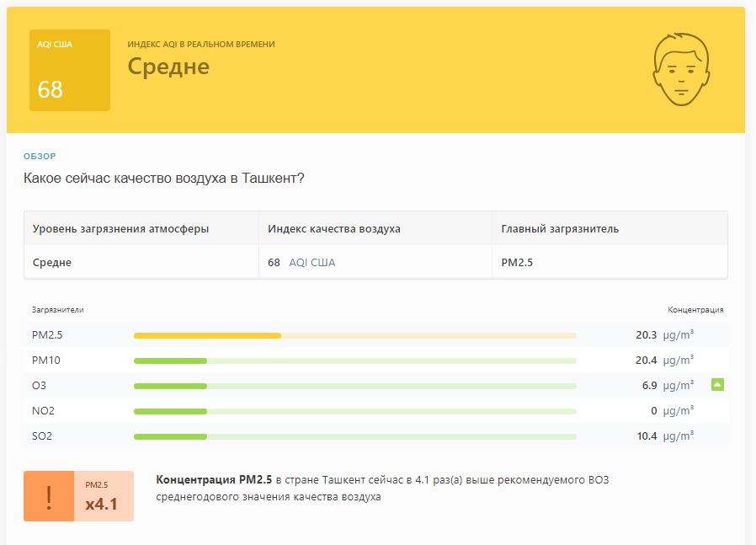Viewport: 756px width, 545px height.
Task: Select the PM10 pollutant row label
Action: (x=46, y=361)
